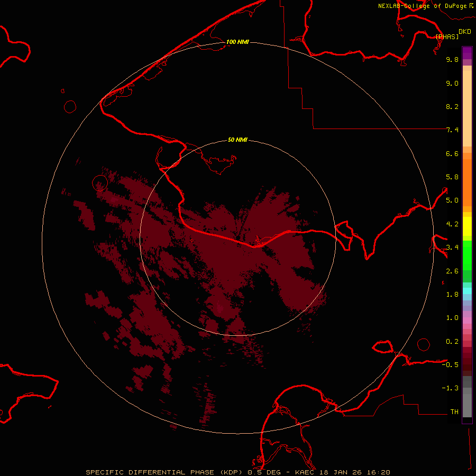Click the 6.6 legend value

(452, 153)
